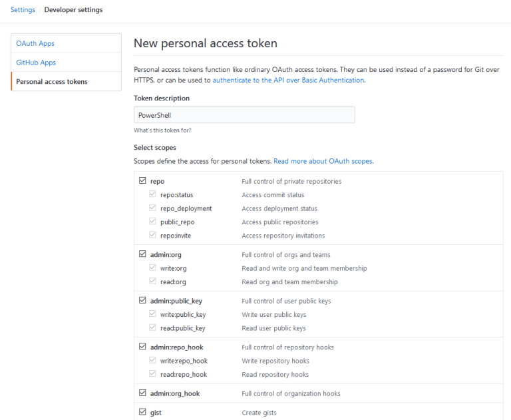The image size is (511, 420).
Task: Click 'Access deployment status' description
Action: tap(279, 209)
